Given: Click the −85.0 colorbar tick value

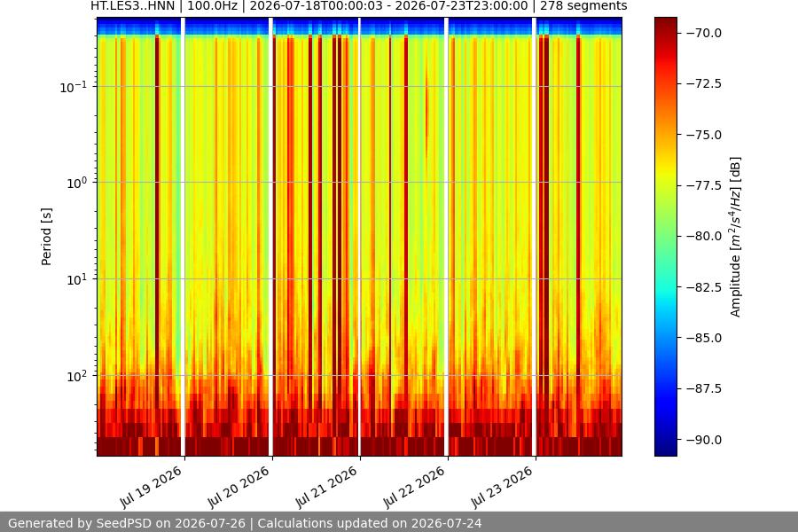Looking at the screenshot, I should pyautogui.click(x=704, y=338).
